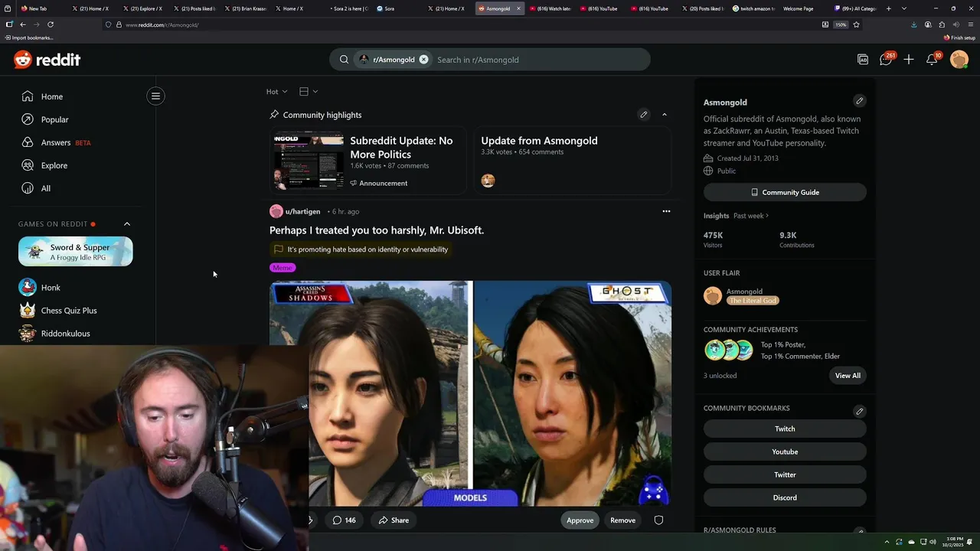Open browser downloads icon
The height and width of the screenshot is (551, 980).
point(913,24)
